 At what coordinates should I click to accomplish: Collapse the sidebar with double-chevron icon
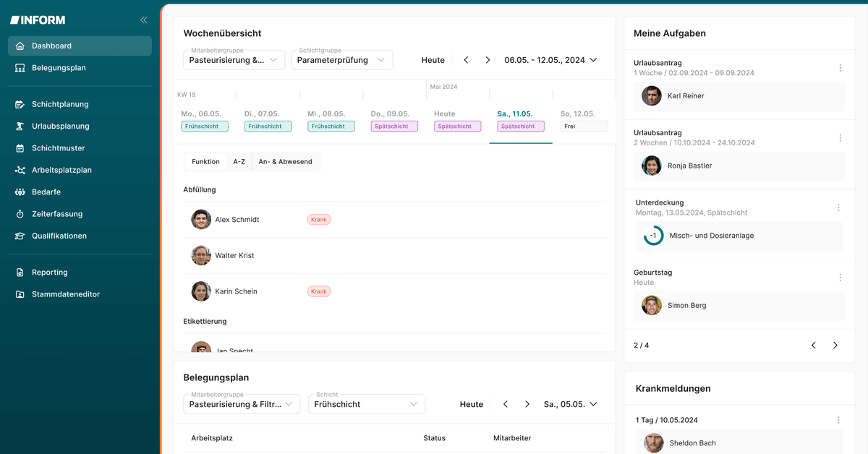[143, 20]
